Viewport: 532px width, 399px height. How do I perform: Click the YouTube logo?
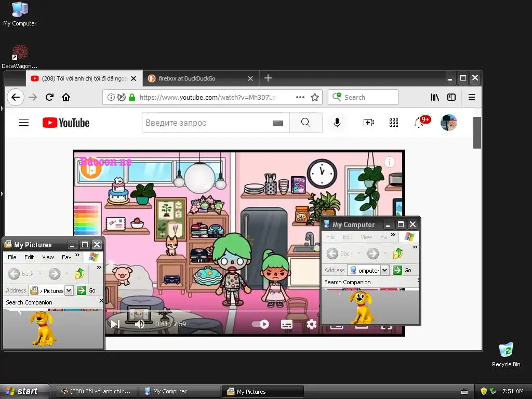coord(66,123)
